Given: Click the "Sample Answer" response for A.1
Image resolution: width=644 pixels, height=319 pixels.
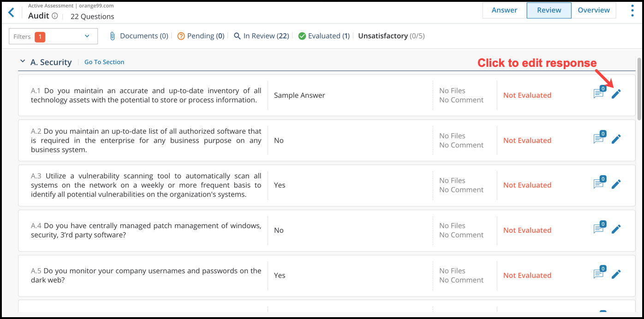Looking at the screenshot, I should (x=299, y=95).
